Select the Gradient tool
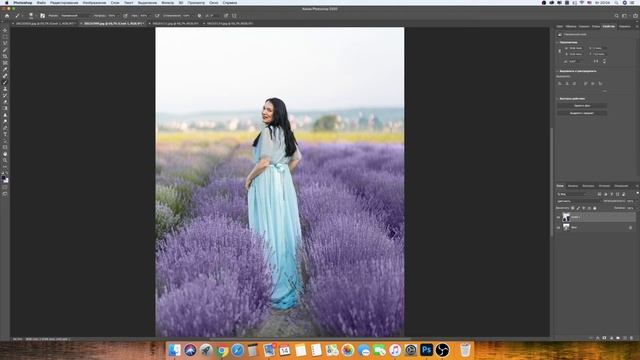 point(5,109)
